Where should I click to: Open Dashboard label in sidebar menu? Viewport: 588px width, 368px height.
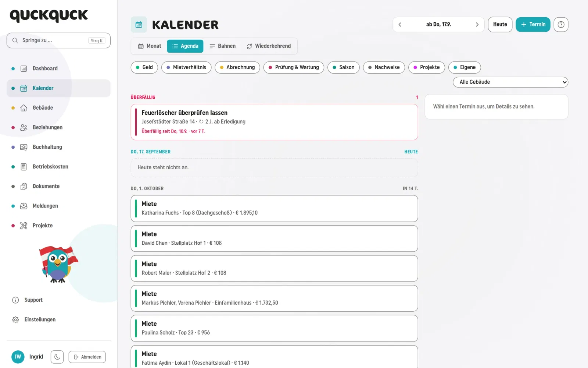(x=45, y=68)
